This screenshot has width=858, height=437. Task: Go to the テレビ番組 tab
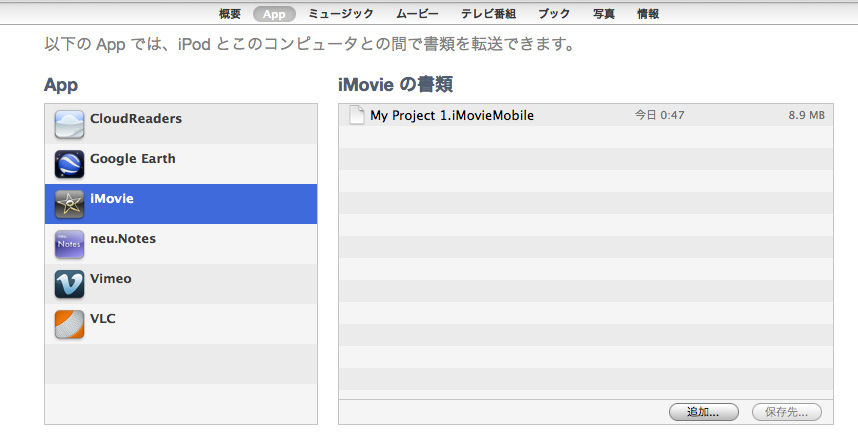tap(488, 14)
